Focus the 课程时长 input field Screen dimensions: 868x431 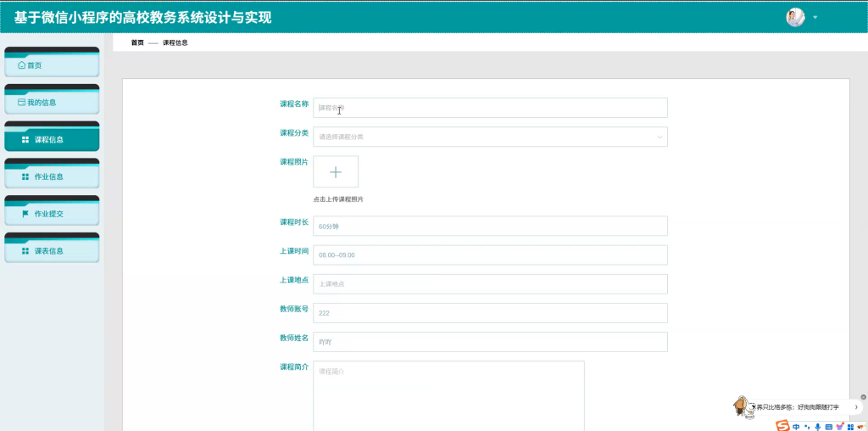(490, 226)
